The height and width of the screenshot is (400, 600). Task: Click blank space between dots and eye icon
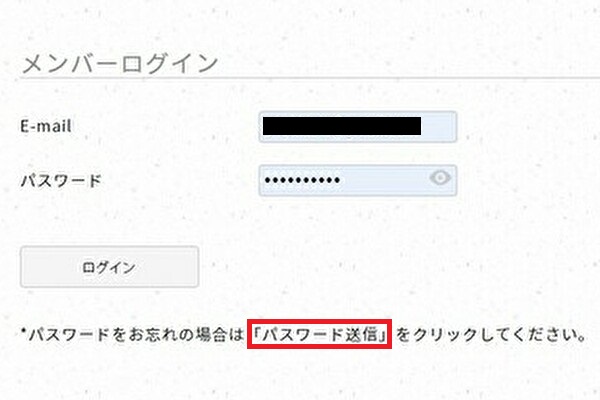pyautogui.click(x=384, y=180)
